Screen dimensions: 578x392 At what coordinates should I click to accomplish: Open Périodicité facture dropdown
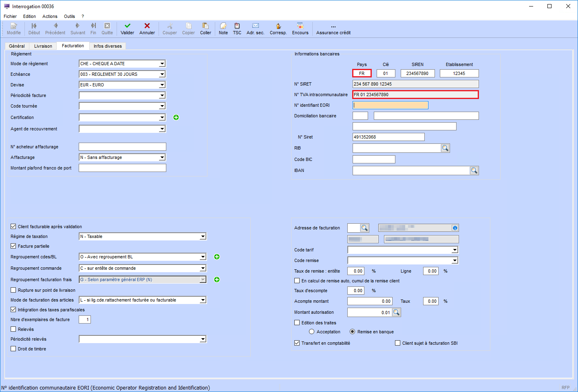tap(162, 95)
